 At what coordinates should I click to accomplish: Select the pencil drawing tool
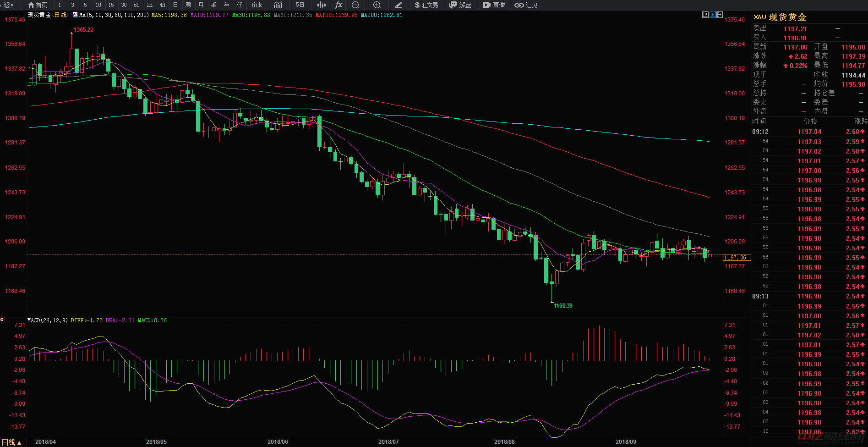(x=399, y=5)
